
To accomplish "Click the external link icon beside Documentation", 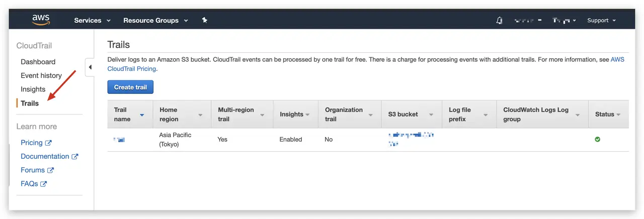I will pos(75,156).
